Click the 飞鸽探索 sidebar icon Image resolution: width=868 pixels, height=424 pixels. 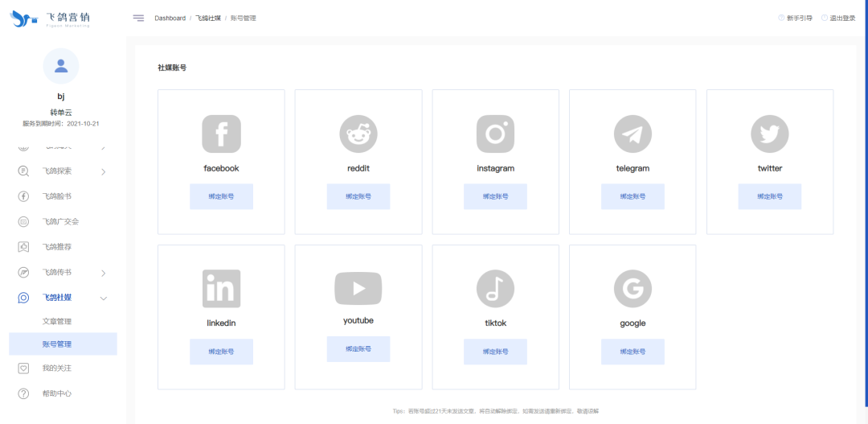point(23,171)
